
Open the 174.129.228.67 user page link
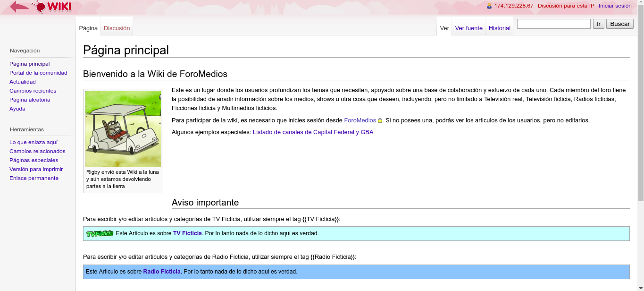tap(514, 6)
